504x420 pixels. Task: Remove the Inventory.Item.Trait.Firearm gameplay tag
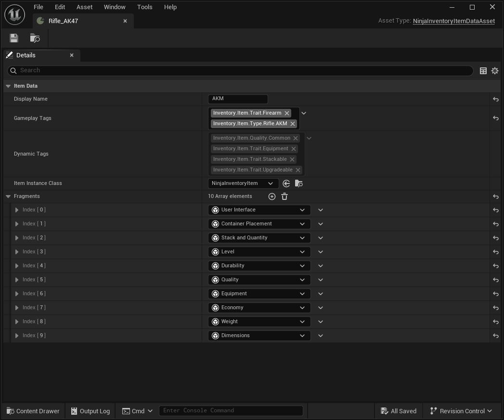[x=287, y=113]
